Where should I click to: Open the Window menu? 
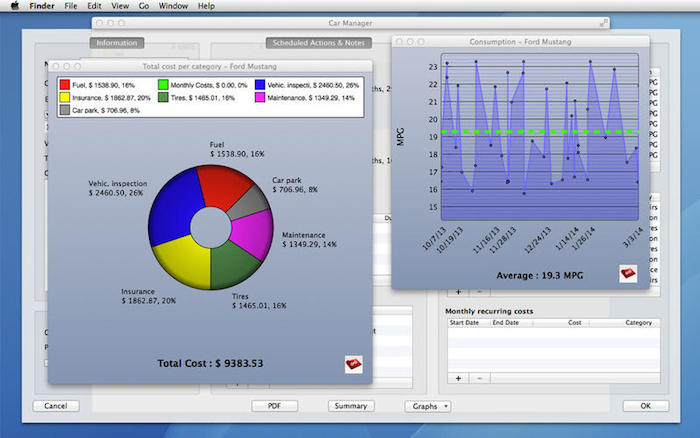(x=173, y=6)
